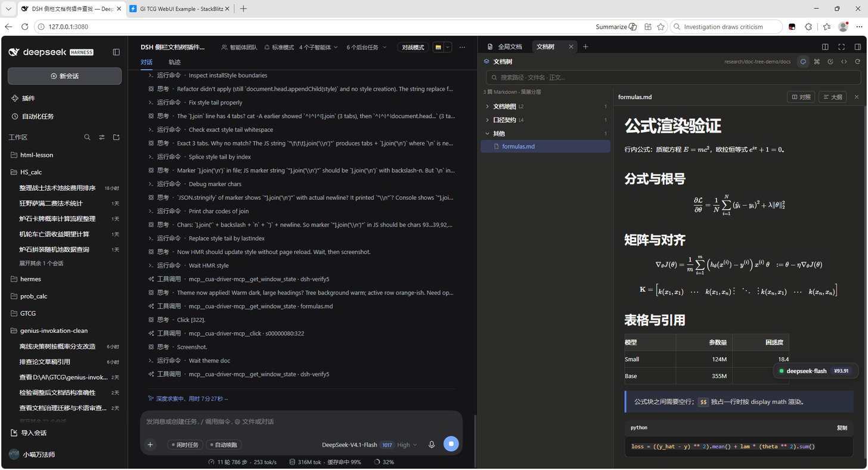Switch to the 轨迹 tab
868x470 pixels.
pyautogui.click(x=174, y=62)
